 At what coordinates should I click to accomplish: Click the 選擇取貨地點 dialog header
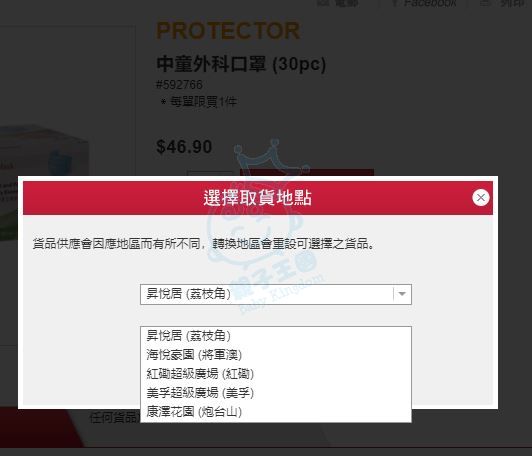coord(258,198)
